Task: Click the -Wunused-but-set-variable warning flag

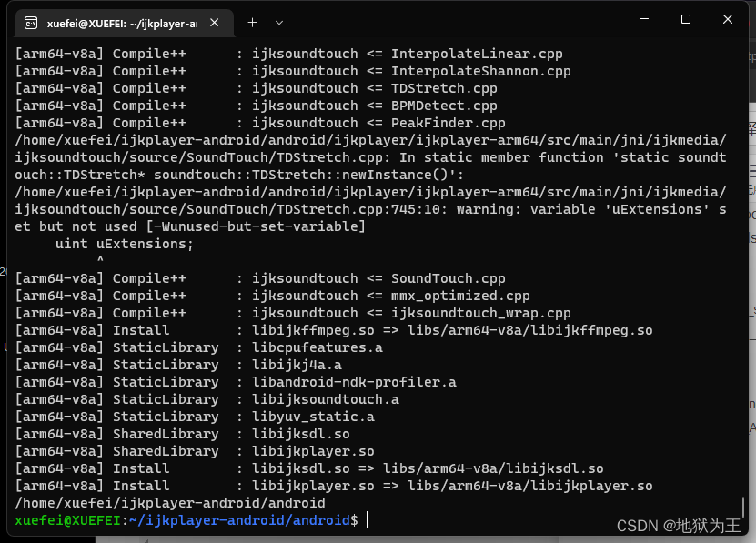Action: pos(256,226)
